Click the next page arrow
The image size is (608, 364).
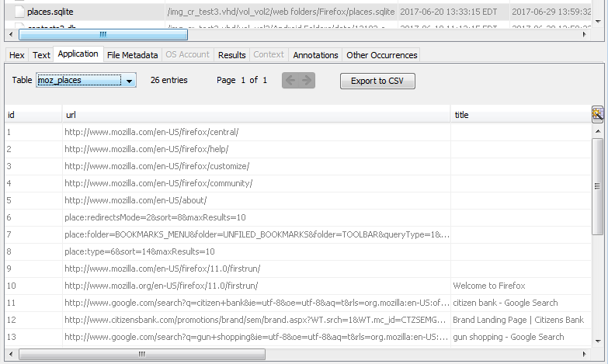(x=307, y=81)
